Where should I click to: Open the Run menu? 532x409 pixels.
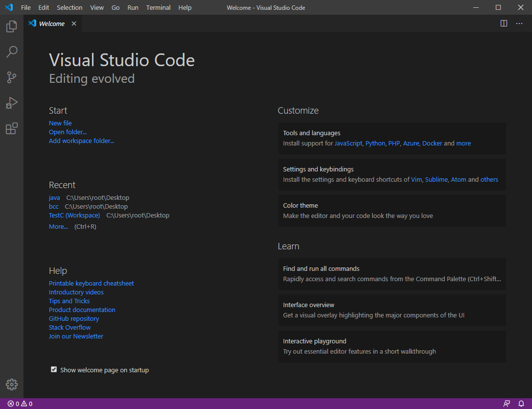click(x=133, y=7)
